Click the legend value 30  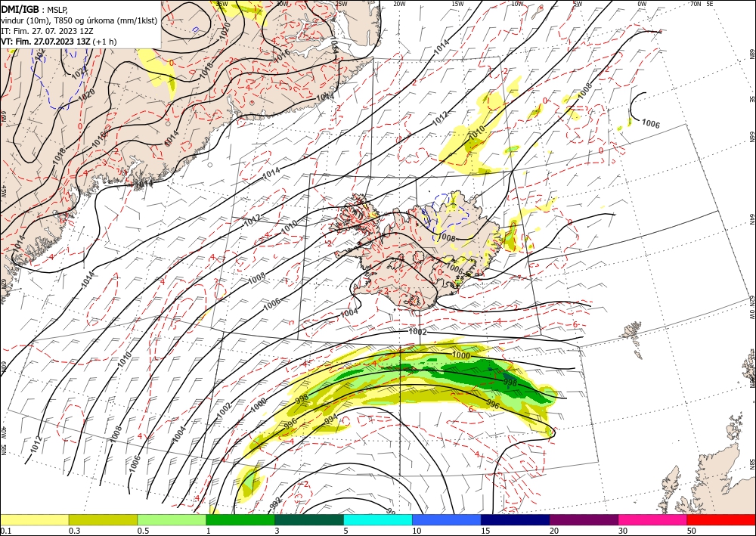point(623,531)
